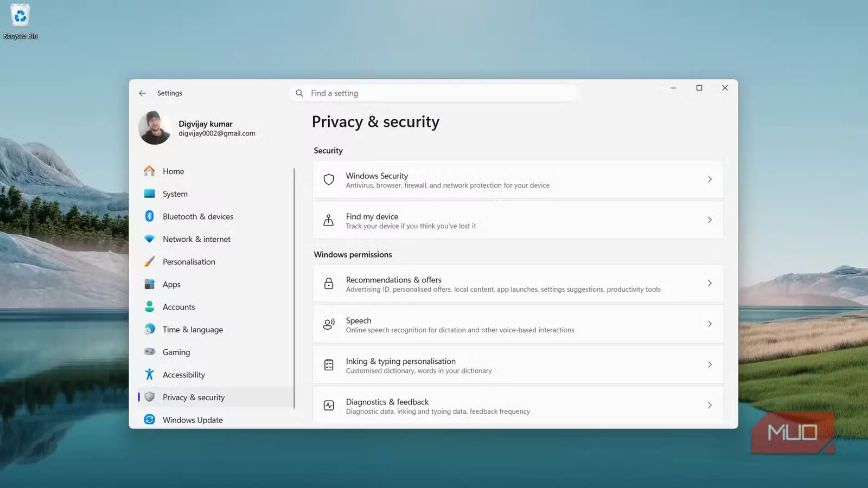Image resolution: width=868 pixels, height=488 pixels.
Task: Expand Recommendations & offers chevron arrow
Action: click(x=710, y=284)
